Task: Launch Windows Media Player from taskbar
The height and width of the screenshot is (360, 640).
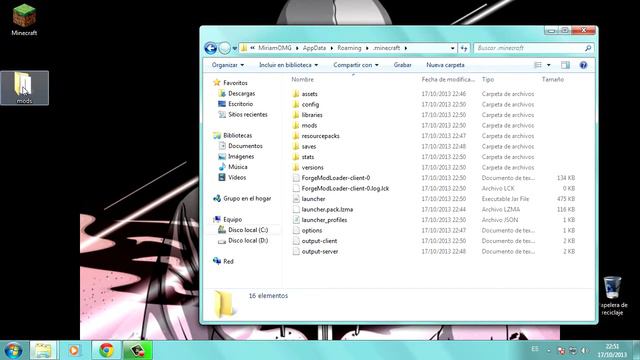Action: coord(74,350)
